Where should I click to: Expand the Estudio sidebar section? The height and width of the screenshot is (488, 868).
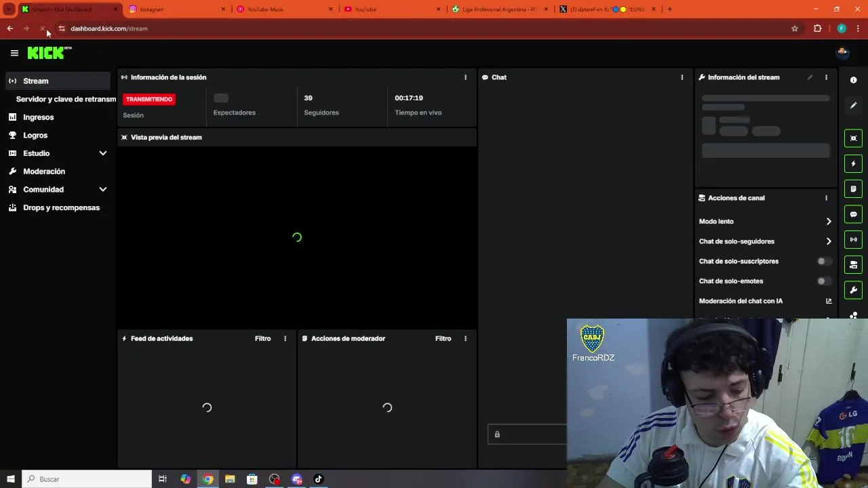coord(103,153)
